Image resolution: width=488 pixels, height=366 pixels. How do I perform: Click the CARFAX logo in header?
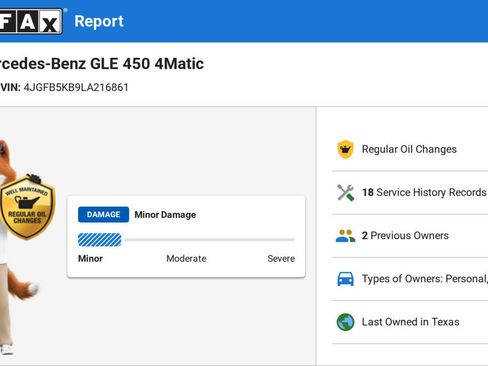(31, 21)
